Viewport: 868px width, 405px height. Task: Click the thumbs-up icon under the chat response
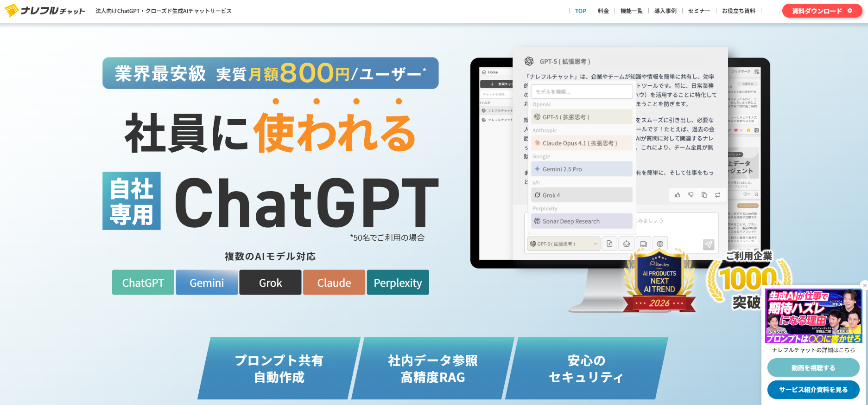[x=678, y=195]
